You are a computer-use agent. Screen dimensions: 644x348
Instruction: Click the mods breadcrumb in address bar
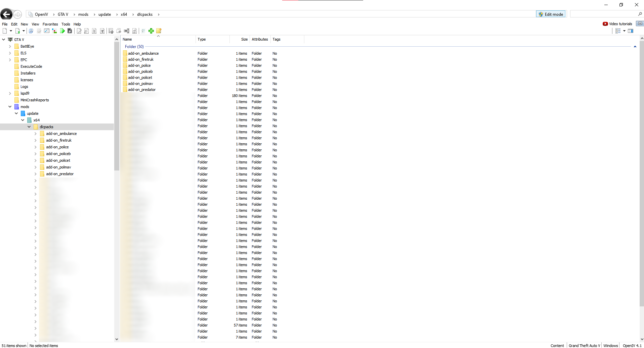pos(83,14)
